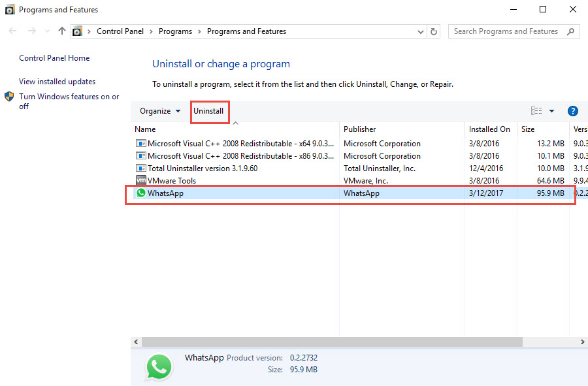The width and height of the screenshot is (588, 386).
Task: Click the search magnifier icon
Action: [570, 32]
